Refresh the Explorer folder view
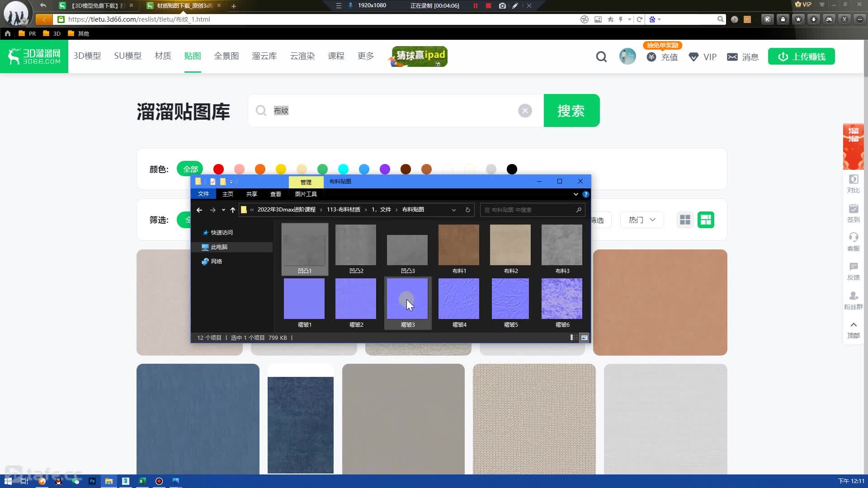This screenshot has height=488, width=868. 468,210
